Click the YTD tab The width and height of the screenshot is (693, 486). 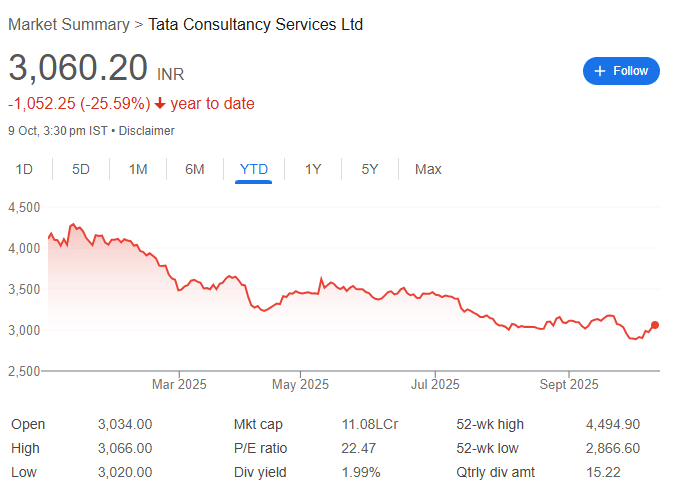click(x=254, y=169)
